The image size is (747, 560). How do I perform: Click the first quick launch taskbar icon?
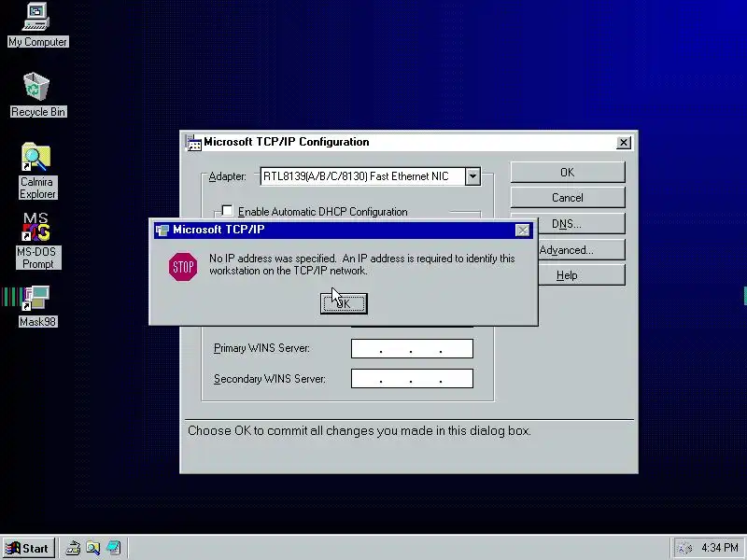pos(73,548)
